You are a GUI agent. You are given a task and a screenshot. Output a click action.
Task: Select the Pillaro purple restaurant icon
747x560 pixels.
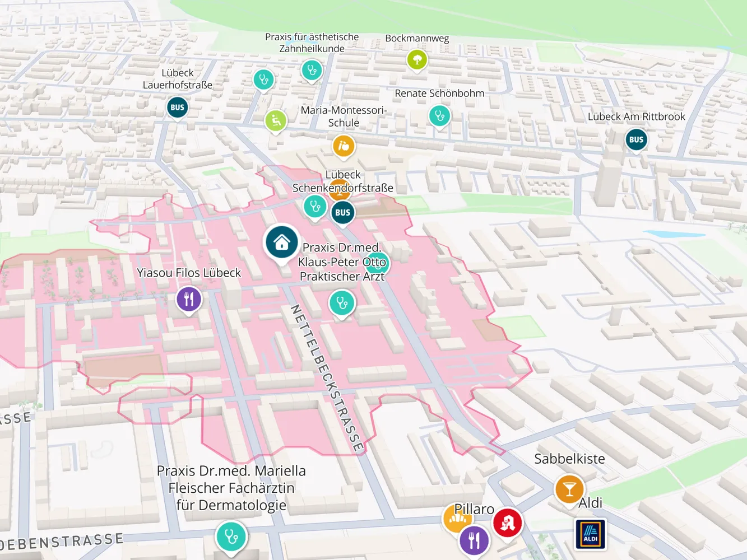(x=474, y=542)
